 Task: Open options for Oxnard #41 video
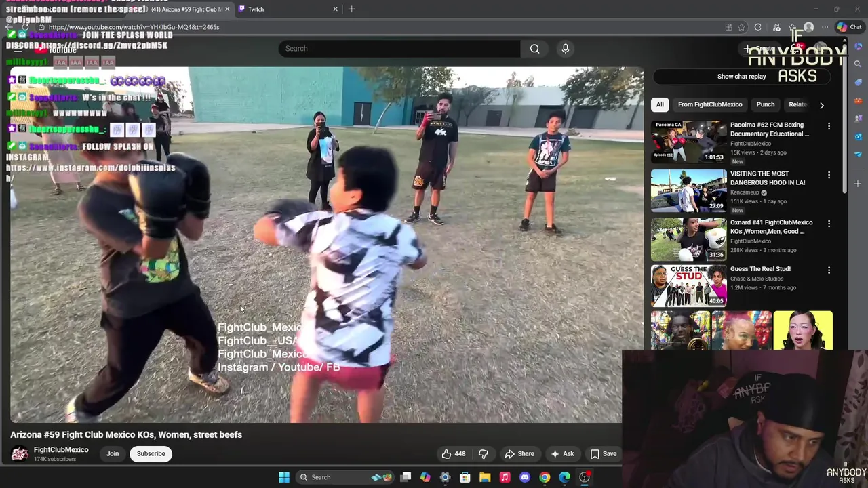tap(829, 224)
